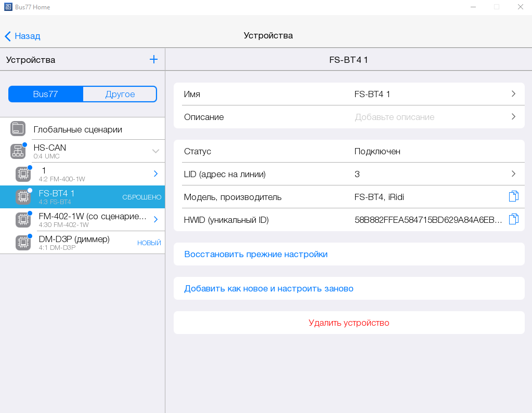
Task: Copy the HWID unique ID value
Action: [513, 219]
